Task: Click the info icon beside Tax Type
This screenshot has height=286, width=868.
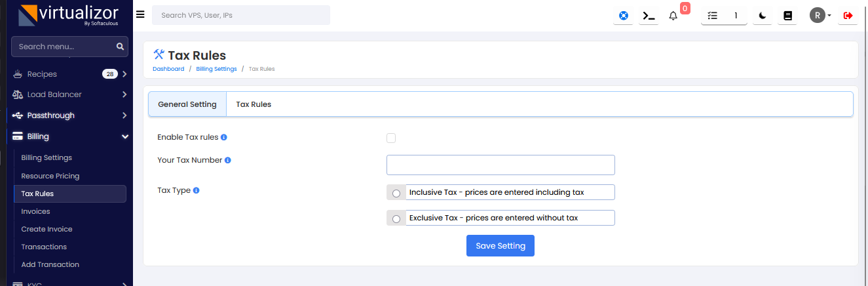Action: pyautogui.click(x=197, y=191)
